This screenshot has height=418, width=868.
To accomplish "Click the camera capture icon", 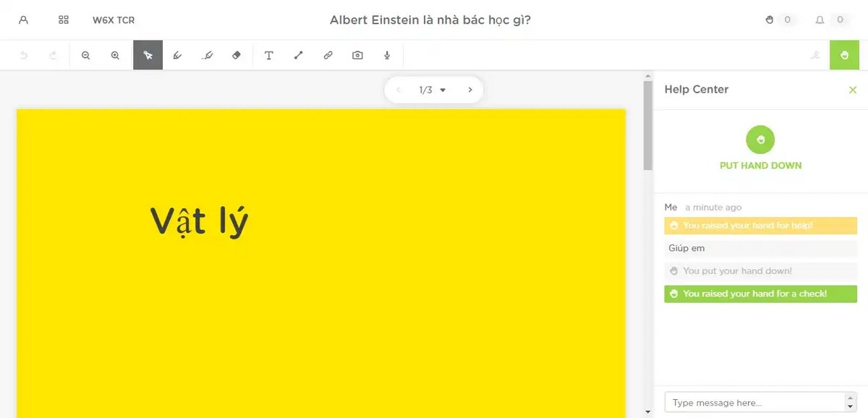I will [x=357, y=55].
